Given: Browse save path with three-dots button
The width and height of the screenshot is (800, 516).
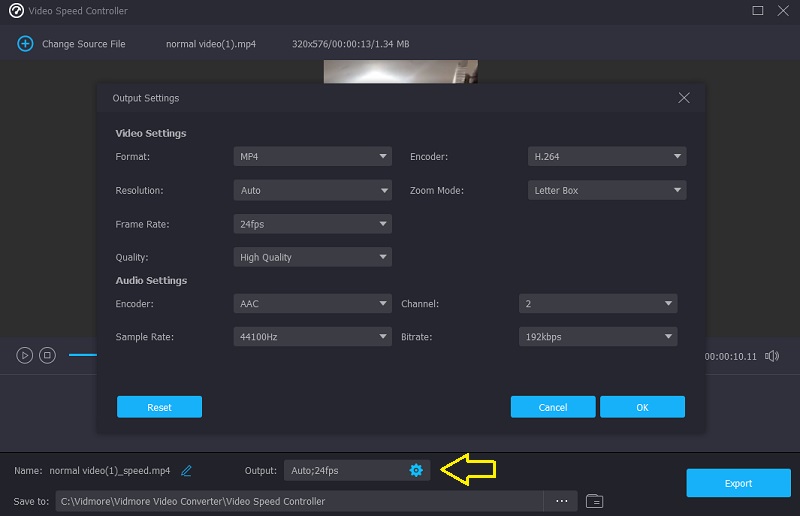Looking at the screenshot, I should click(561, 501).
